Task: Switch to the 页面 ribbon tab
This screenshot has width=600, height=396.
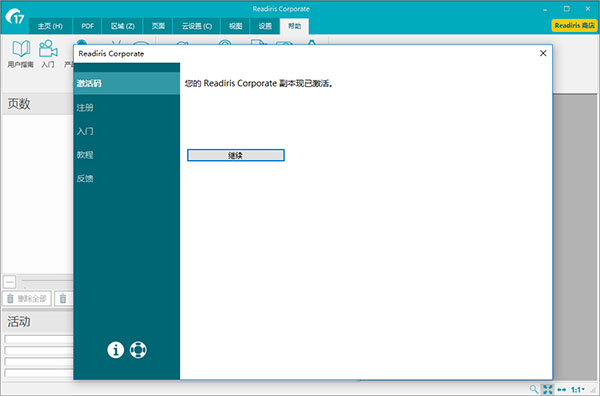Action: 158,26
